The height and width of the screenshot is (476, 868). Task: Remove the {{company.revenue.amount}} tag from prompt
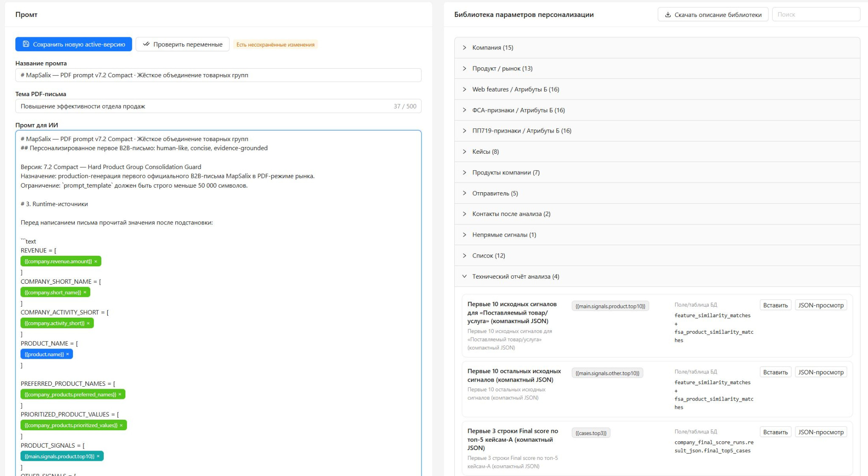(96, 261)
